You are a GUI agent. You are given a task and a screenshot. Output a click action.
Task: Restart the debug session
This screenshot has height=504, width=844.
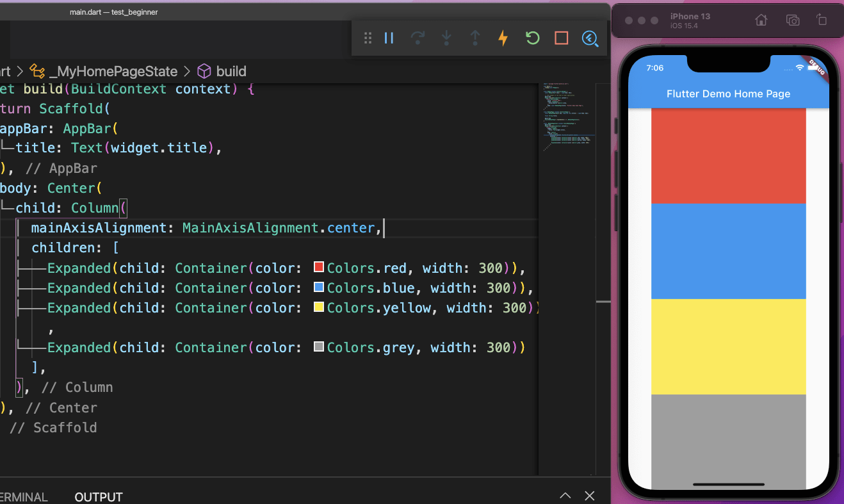(532, 38)
